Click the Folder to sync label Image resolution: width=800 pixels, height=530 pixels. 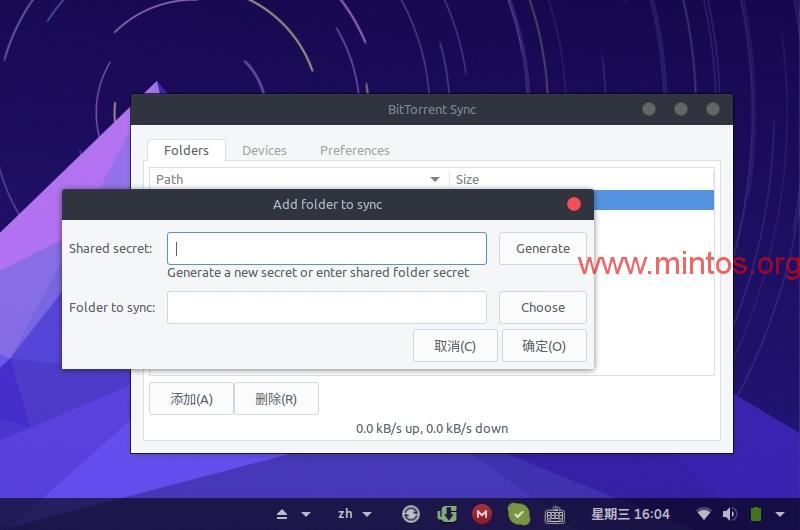coord(112,308)
